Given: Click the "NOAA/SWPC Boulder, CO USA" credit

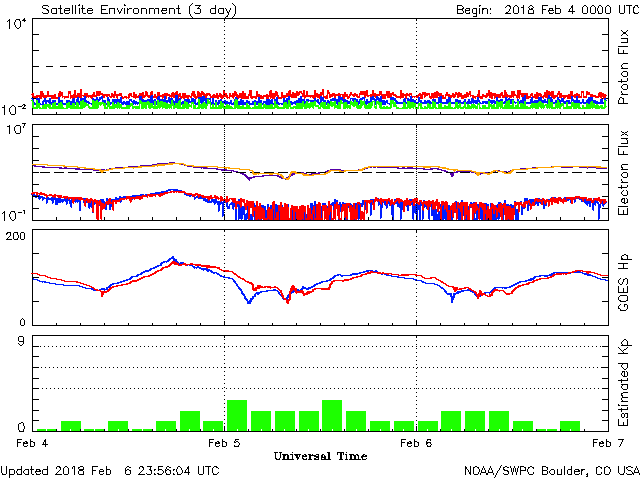Looking at the screenshot, I should pyautogui.click(x=552, y=471).
